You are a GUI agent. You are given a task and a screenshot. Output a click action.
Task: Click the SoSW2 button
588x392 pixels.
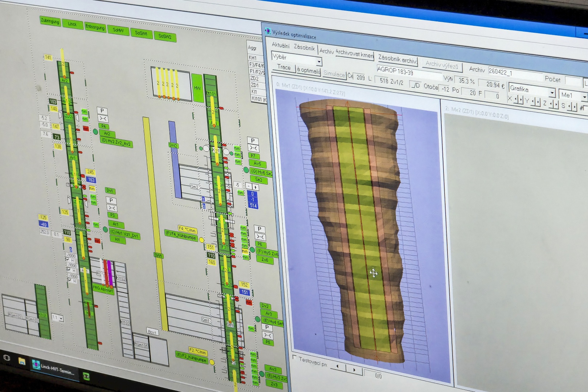click(x=165, y=37)
